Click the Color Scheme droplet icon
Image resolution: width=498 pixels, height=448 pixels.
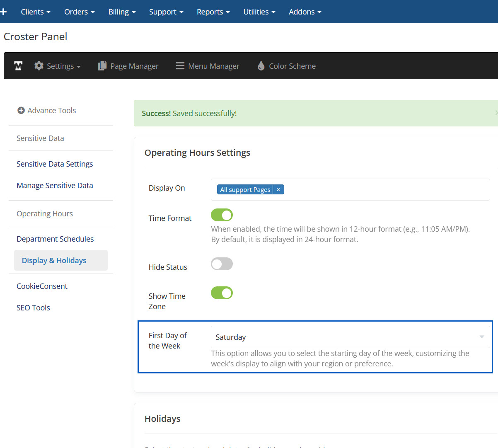coord(261,66)
